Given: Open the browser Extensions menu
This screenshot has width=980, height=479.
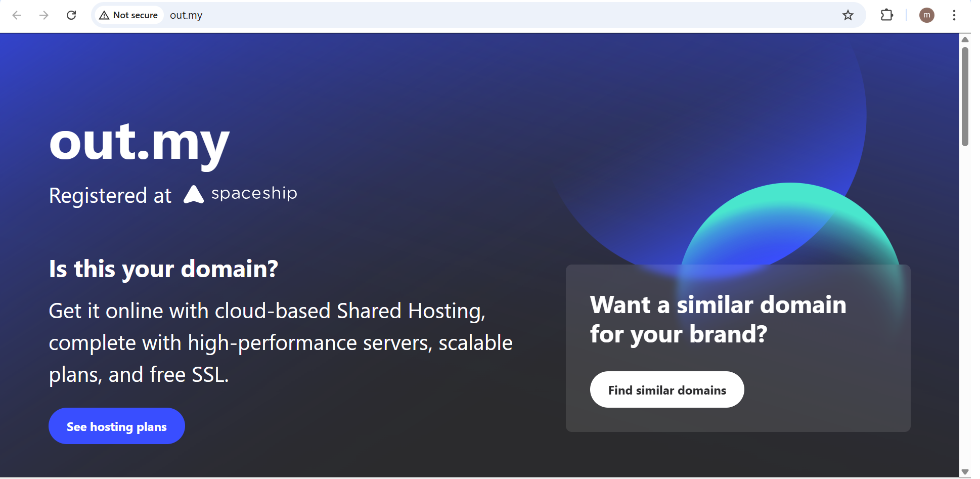Looking at the screenshot, I should [887, 15].
